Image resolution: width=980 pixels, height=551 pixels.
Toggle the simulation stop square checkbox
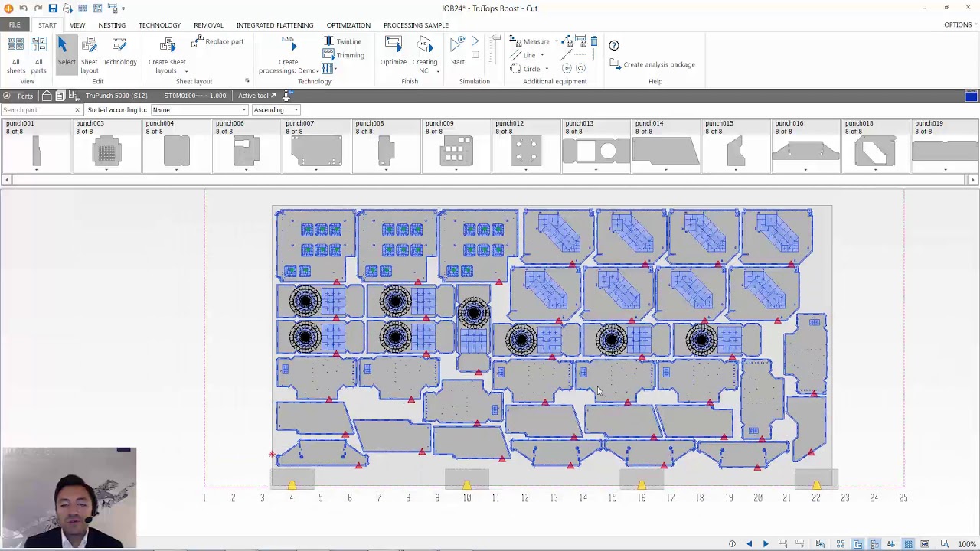coord(475,55)
